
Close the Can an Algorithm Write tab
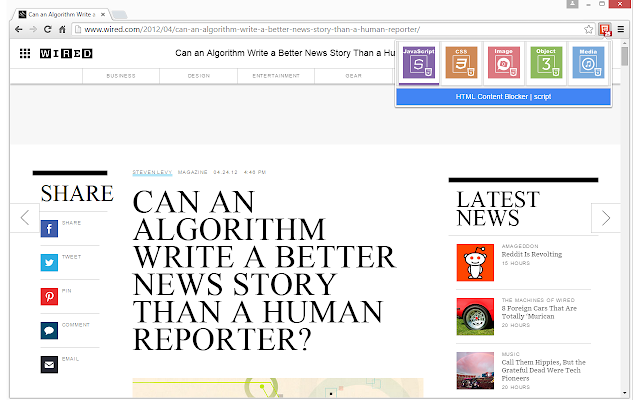click(x=103, y=14)
